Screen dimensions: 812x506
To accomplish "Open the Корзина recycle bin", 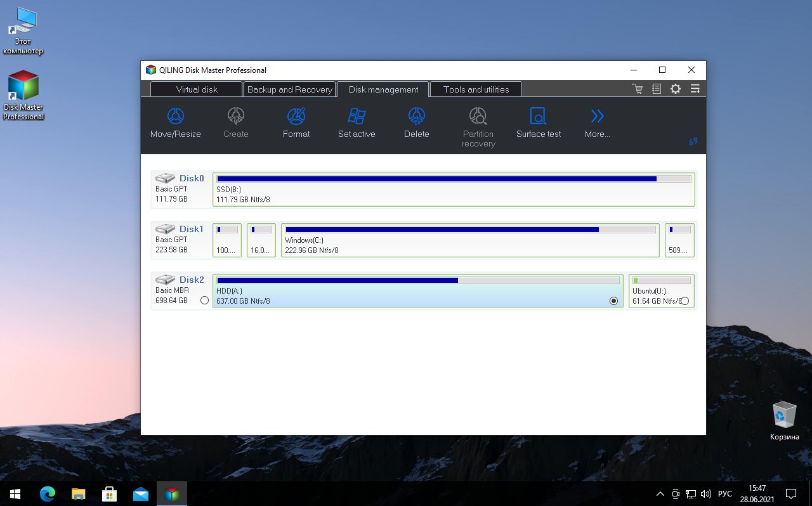I will click(785, 420).
